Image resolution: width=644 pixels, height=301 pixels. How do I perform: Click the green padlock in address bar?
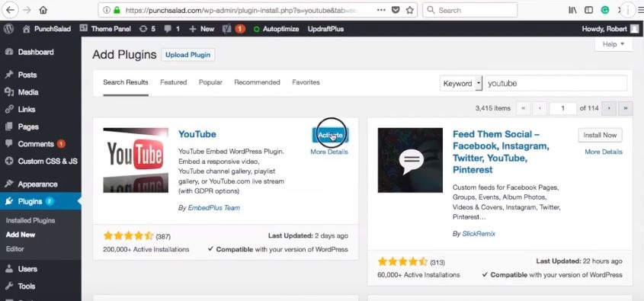[117, 10]
